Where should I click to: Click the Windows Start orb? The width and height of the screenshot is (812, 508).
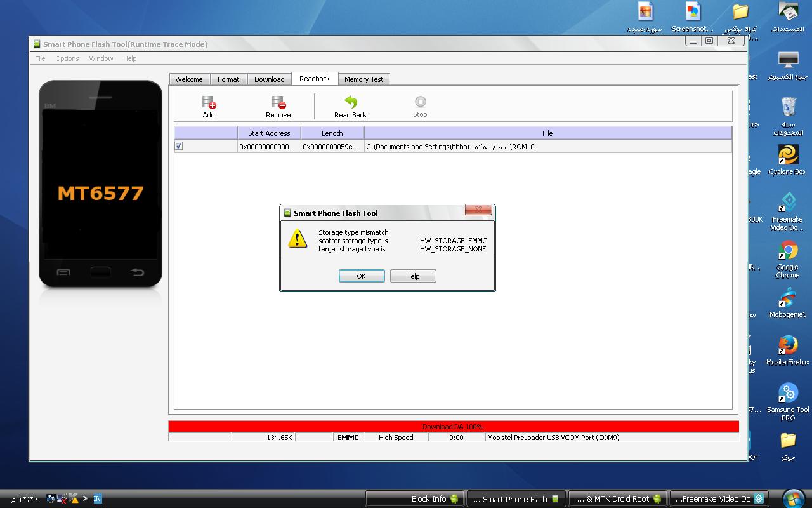pyautogui.click(x=794, y=498)
